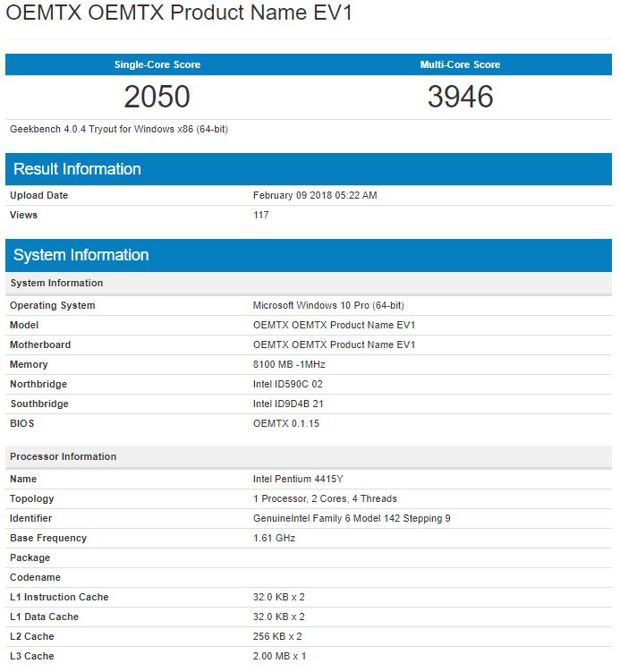Click the Northbridge label
This screenshot has height=672, width=620.
click(38, 385)
